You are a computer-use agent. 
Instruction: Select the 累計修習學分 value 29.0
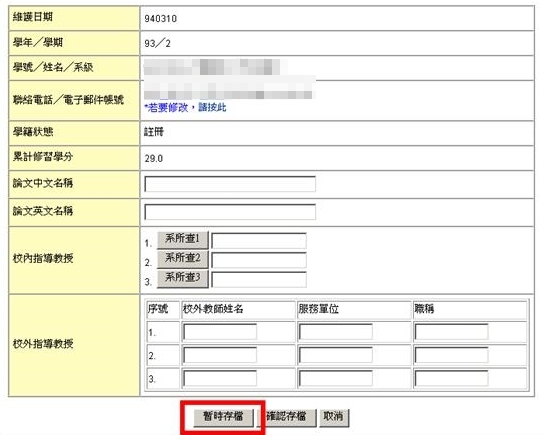pyautogui.click(x=154, y=159)
